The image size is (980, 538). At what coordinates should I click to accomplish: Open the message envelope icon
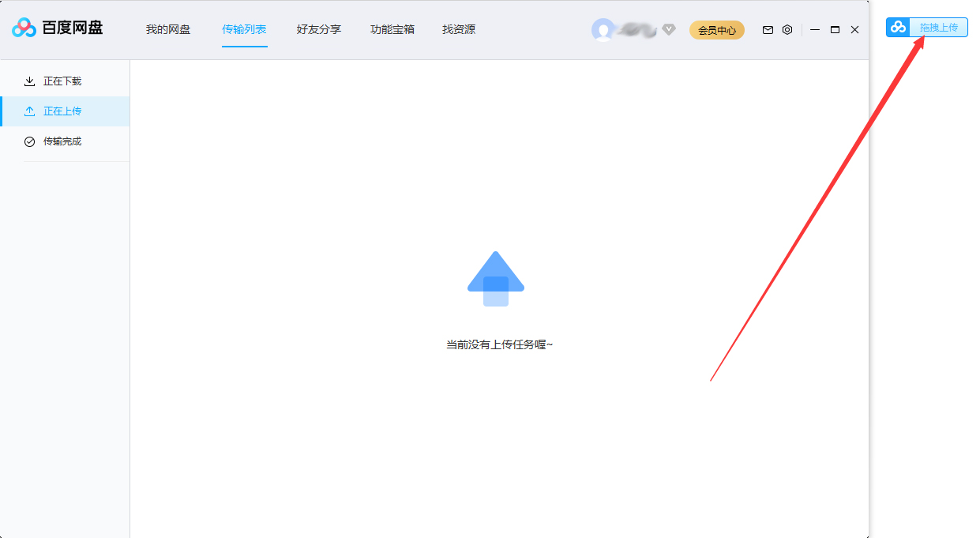click(x=767, y=29)
